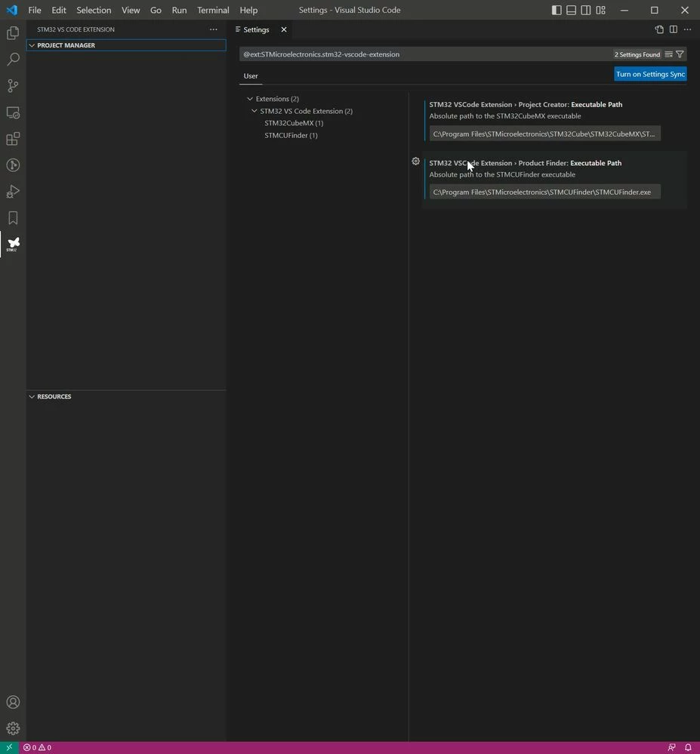Open errors and warnings count in status bar
Image resolution: width=700 pixels, height=754 pixels.
[38, 747]
